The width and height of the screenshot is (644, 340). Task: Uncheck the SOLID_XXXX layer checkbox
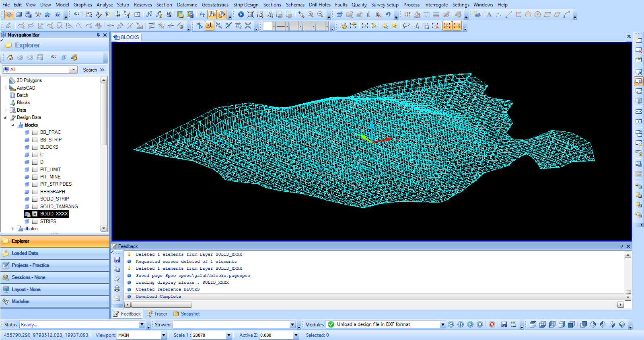tap(35, 214)
